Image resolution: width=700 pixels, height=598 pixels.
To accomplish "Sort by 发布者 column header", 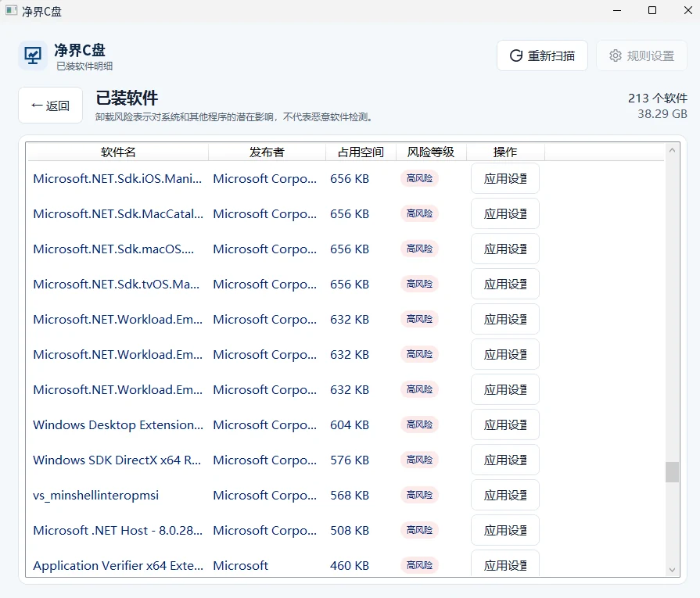I will pos(267,152).
